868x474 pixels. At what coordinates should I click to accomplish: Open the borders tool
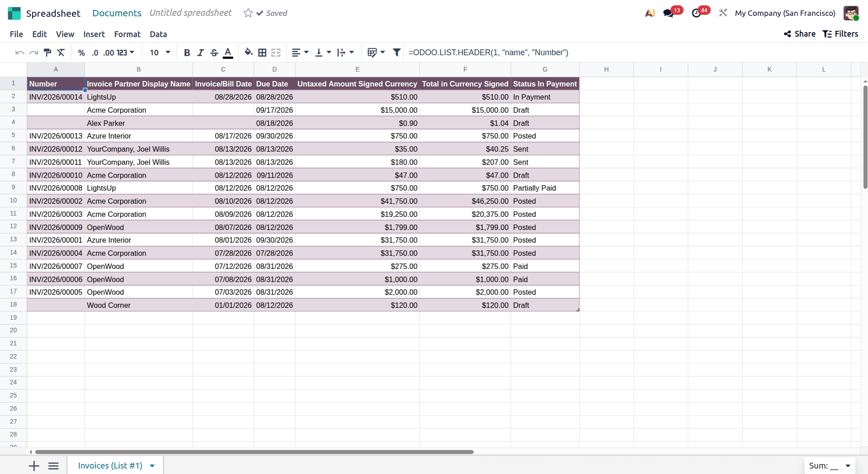(262, 53)
